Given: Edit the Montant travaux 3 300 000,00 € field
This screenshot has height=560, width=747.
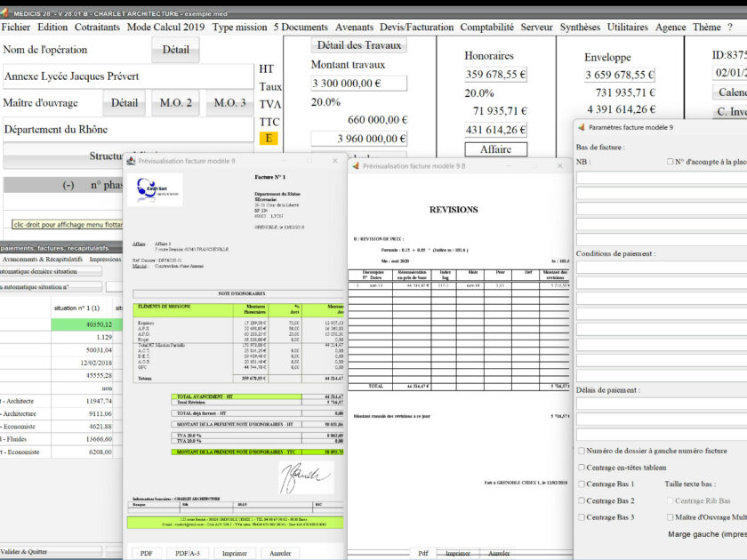Looking at the screenshot, I should pos(359,84).
